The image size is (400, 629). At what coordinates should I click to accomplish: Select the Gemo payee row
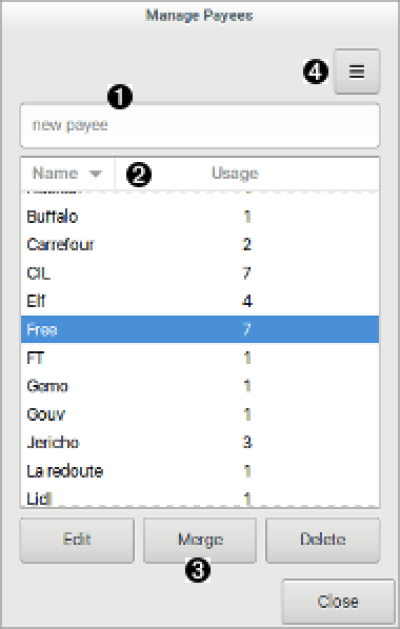(x=200, y=386)
